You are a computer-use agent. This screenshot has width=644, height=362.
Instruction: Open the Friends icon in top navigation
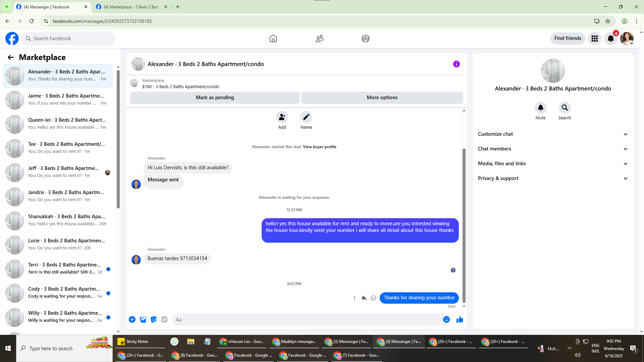(x=320, y=39)
